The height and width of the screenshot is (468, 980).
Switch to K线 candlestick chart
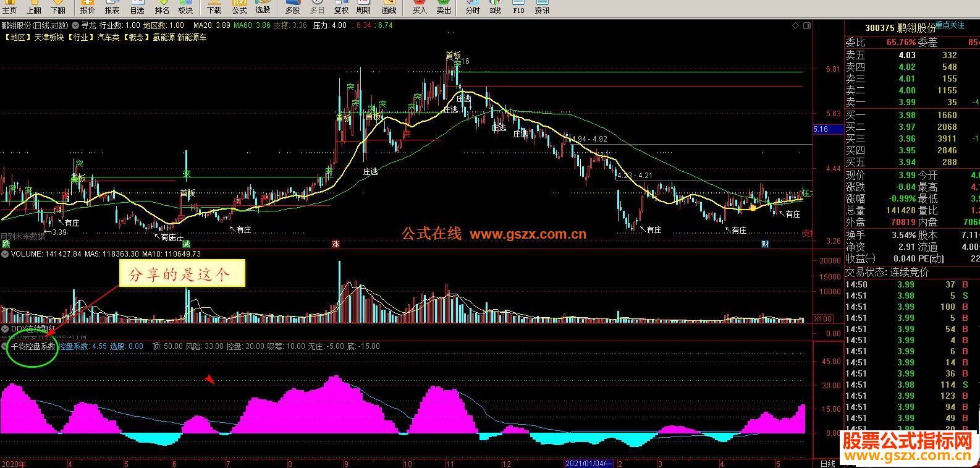(x=496, y=7)
